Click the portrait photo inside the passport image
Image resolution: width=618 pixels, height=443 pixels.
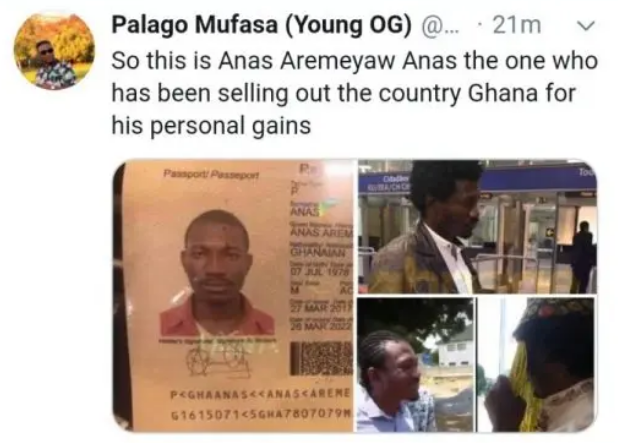217,273
